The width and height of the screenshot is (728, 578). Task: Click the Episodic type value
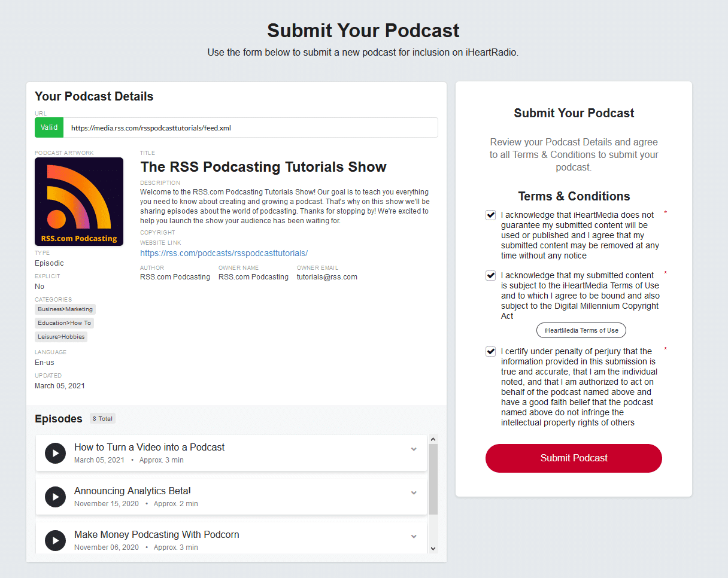click(x=49, y=263)
